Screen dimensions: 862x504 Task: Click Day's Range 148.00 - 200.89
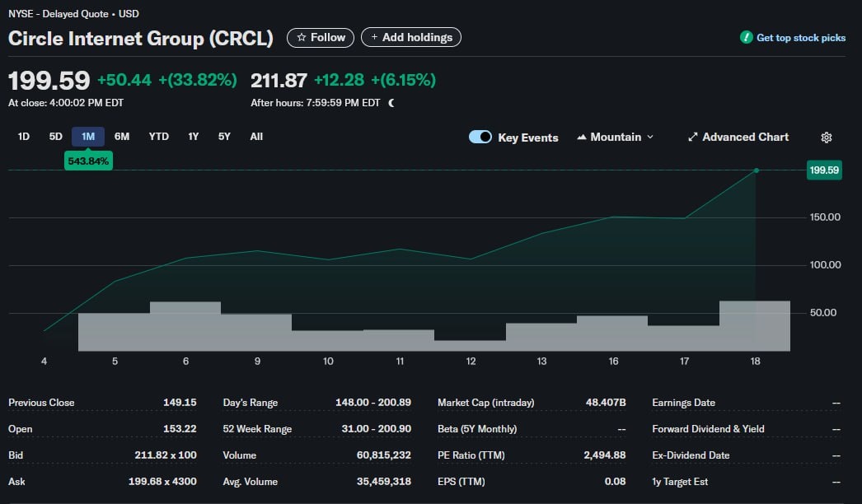[x=373, y=403]
